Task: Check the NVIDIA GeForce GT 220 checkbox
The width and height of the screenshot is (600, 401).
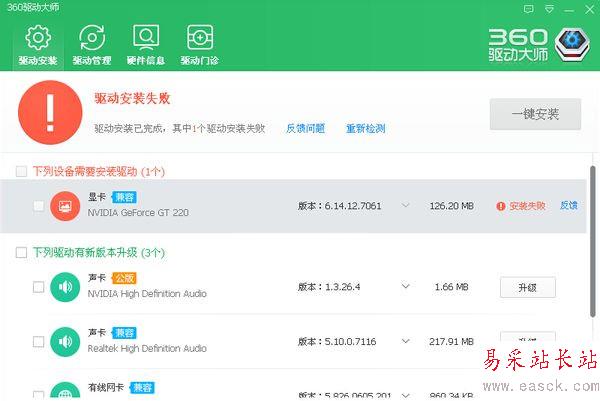Action: 38,206
